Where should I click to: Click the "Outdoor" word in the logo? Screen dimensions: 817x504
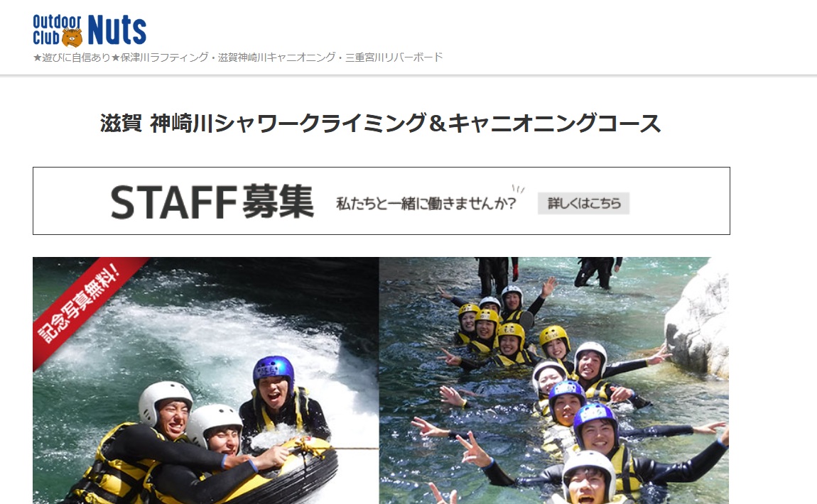[57, 21]
